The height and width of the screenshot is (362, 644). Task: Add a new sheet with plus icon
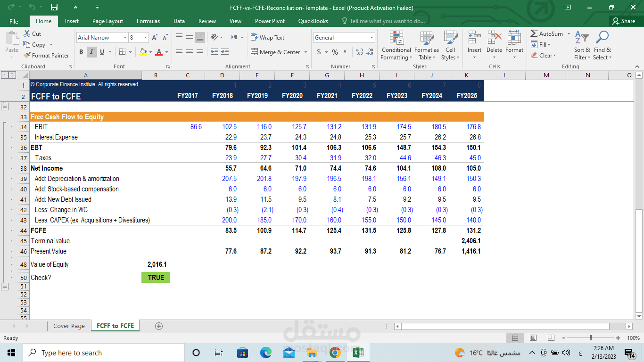159,326
